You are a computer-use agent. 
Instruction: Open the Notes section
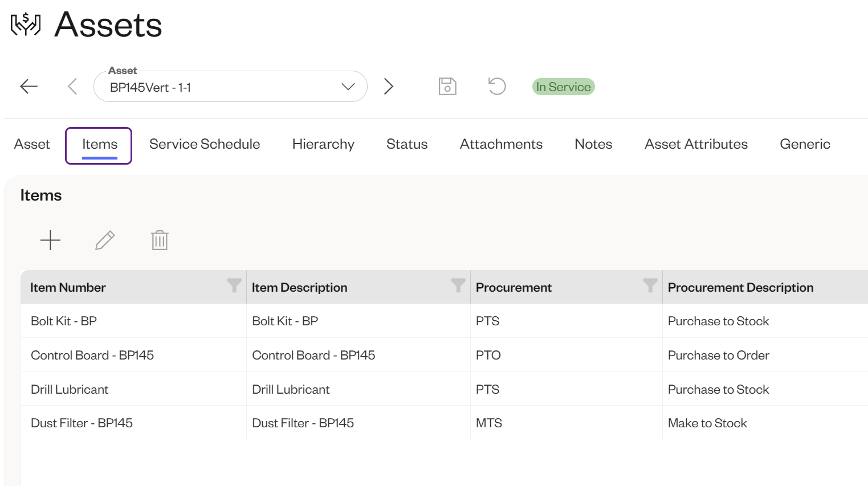(593, 144)
